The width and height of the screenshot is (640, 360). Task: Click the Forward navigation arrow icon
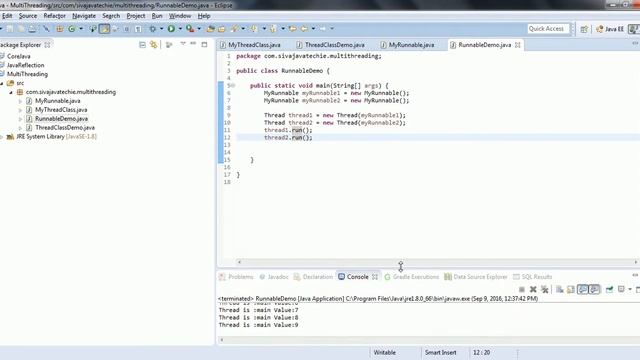click(x=323, y=29)
